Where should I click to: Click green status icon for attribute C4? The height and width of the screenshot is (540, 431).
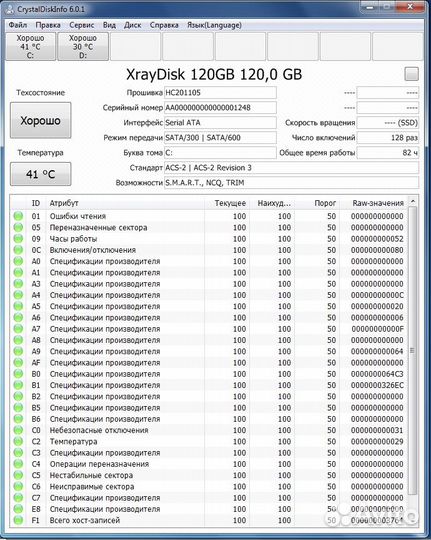[x=18, y=464]
